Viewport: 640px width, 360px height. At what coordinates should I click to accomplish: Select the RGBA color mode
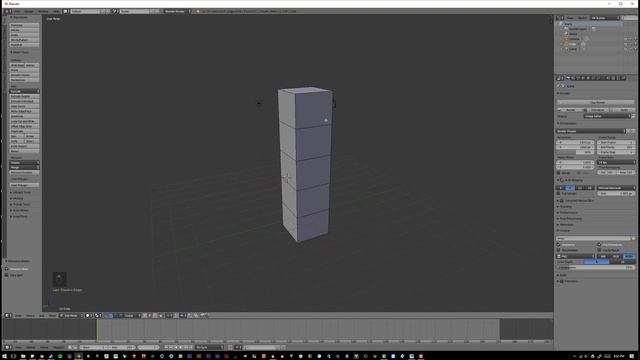629,256
